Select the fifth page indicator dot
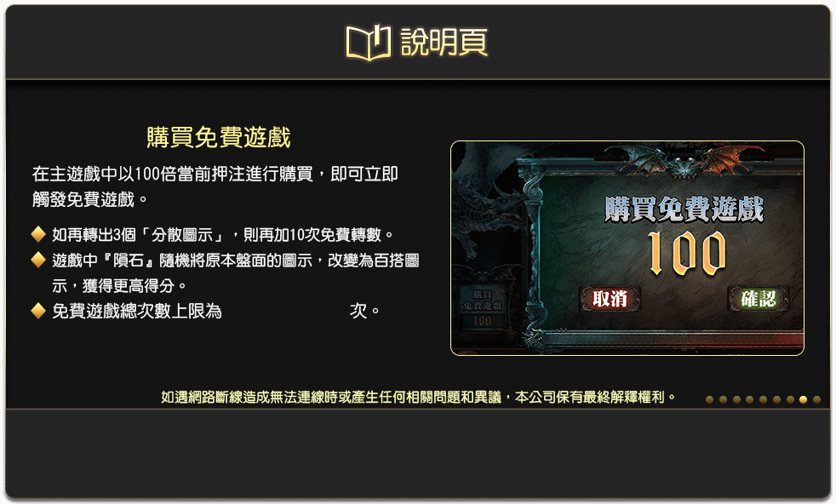Viewport: 836px width, 504px height. click(763, 399)
